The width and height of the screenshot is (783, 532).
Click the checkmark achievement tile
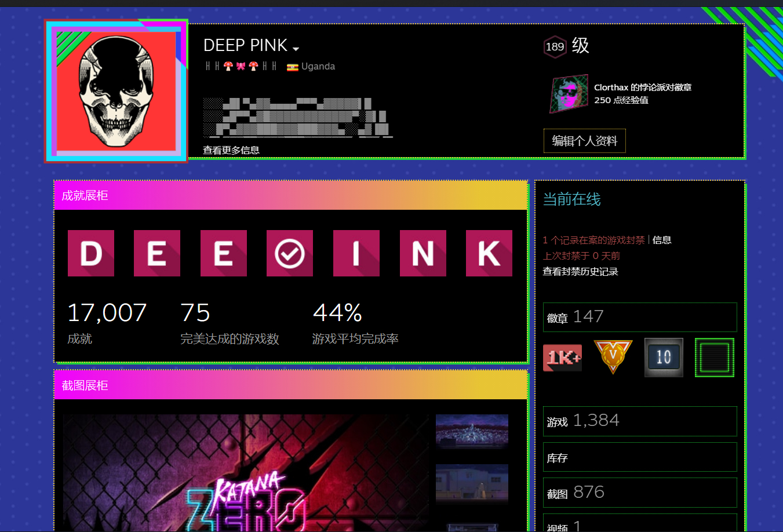(x=290, y=253)
